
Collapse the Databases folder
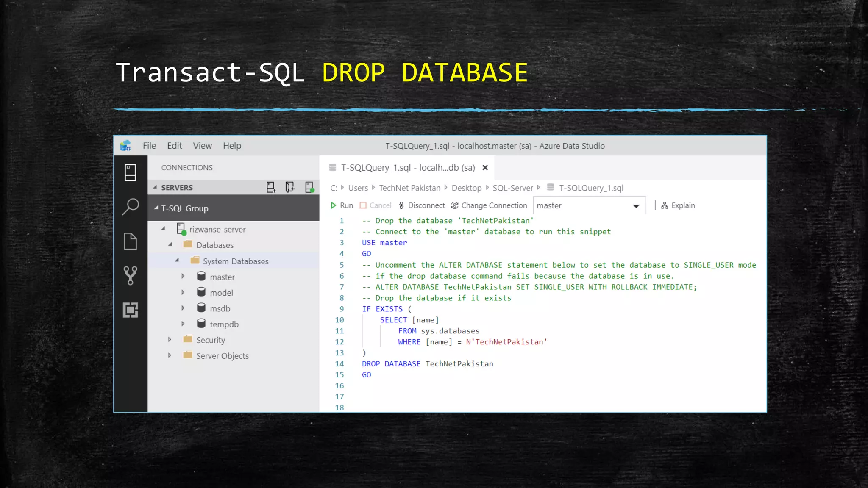coord(170,244)
